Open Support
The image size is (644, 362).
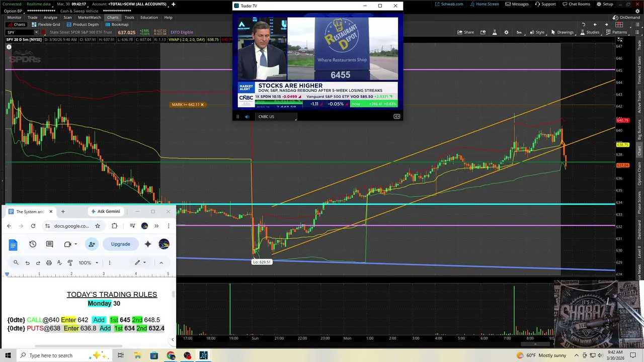point(545,4)
